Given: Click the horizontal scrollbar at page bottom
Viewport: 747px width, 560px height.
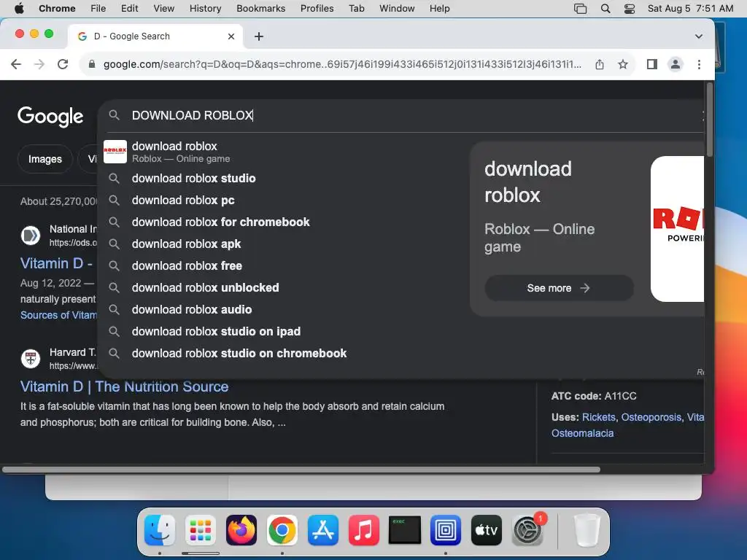Looking at the screenshot, I should 301,470.
